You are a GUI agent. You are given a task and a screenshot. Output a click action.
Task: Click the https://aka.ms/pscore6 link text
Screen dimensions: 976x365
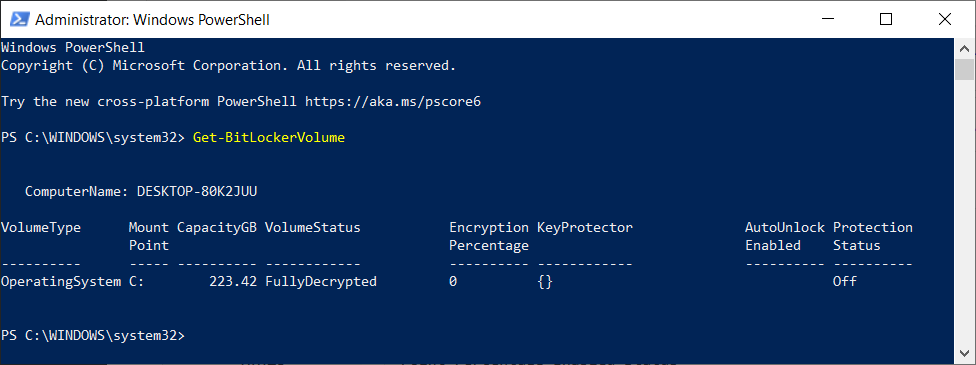(x=393, y=102)
